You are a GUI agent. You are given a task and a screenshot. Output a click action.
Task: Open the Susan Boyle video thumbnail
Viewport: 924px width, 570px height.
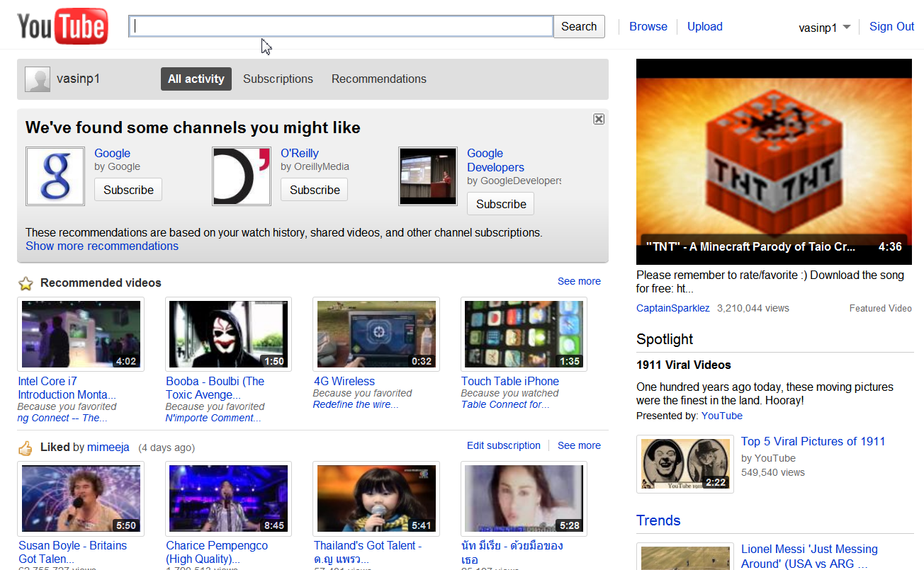coord(81,498)
